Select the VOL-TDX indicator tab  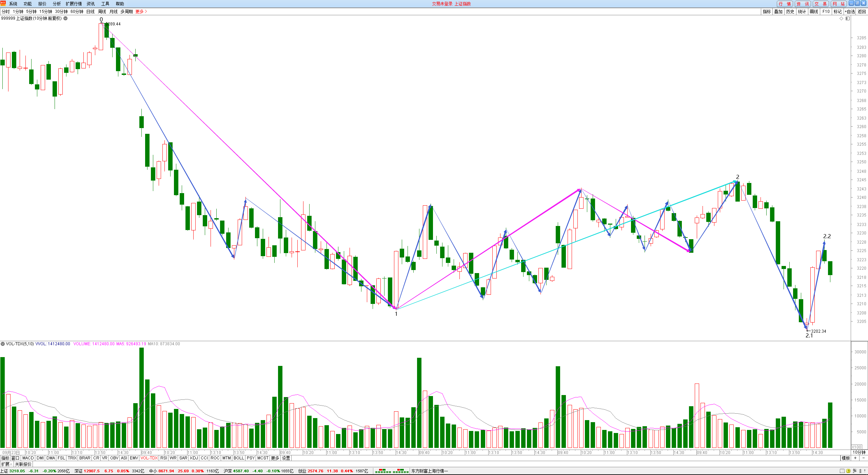[x=149, y=458]
